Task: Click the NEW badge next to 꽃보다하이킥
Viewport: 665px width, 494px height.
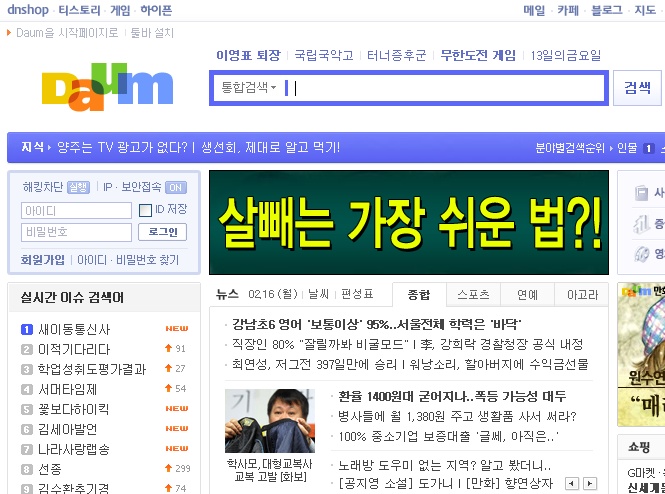Action: 177,408
